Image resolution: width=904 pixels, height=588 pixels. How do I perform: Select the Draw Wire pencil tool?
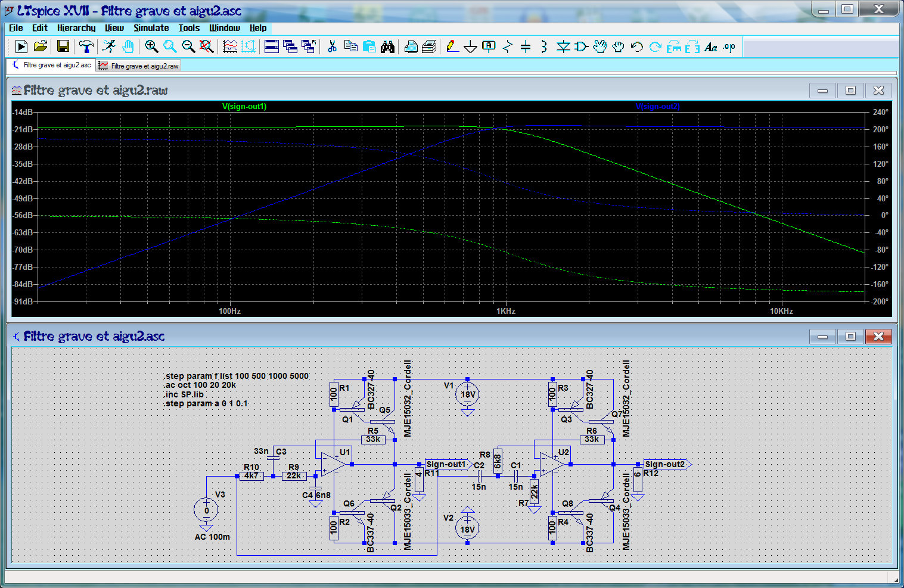pos(452,46)
